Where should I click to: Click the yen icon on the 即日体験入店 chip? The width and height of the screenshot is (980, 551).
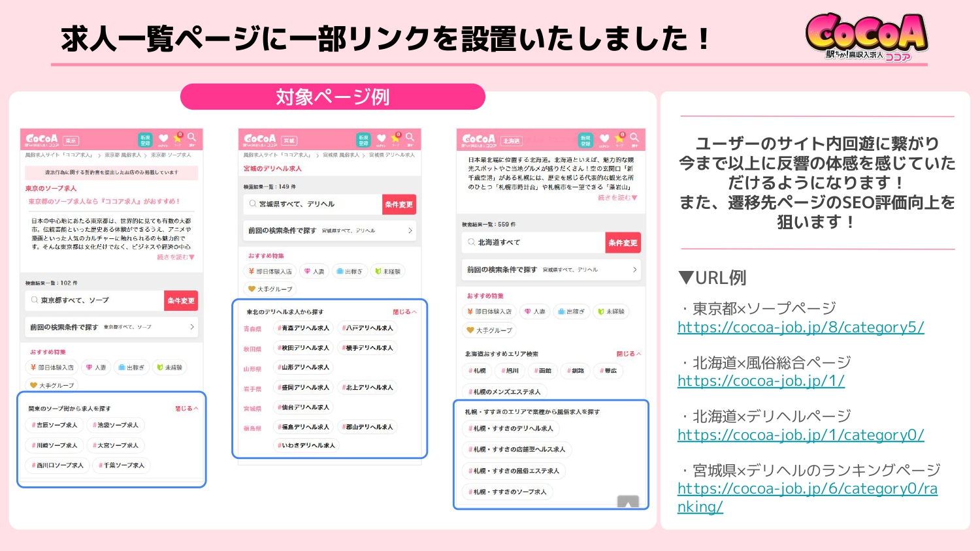(x=33, y=368)
